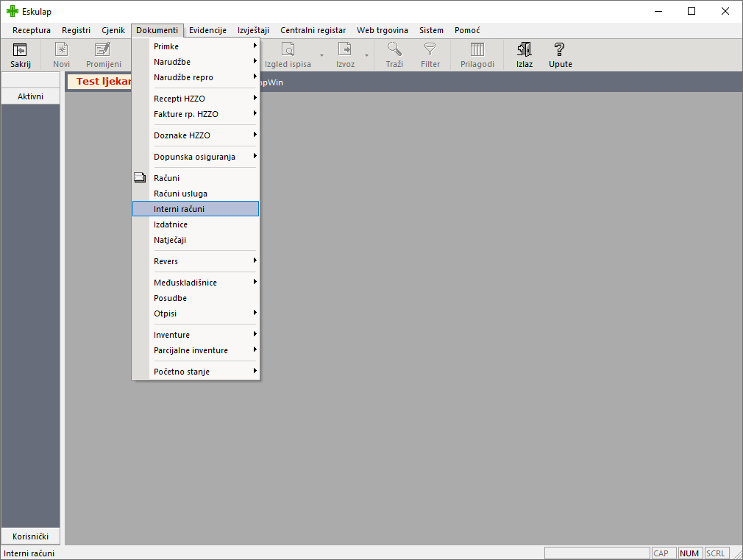Click the Promijeni edit icon
Image resolution: width=743 pixels, height=560 pixels.
103,50
